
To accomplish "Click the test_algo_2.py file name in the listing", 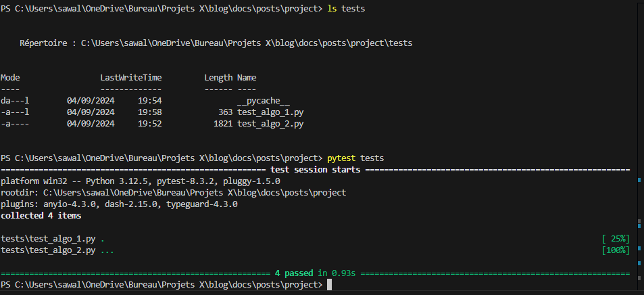I will tap(270, 124).
